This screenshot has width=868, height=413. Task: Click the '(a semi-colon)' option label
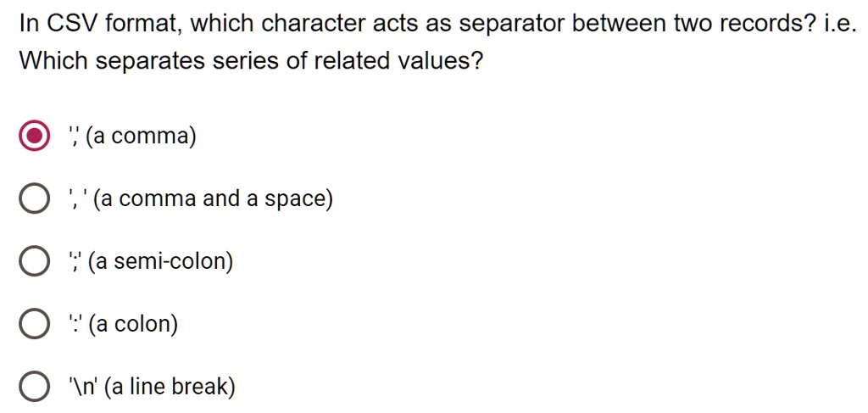[x=160, y=261]
